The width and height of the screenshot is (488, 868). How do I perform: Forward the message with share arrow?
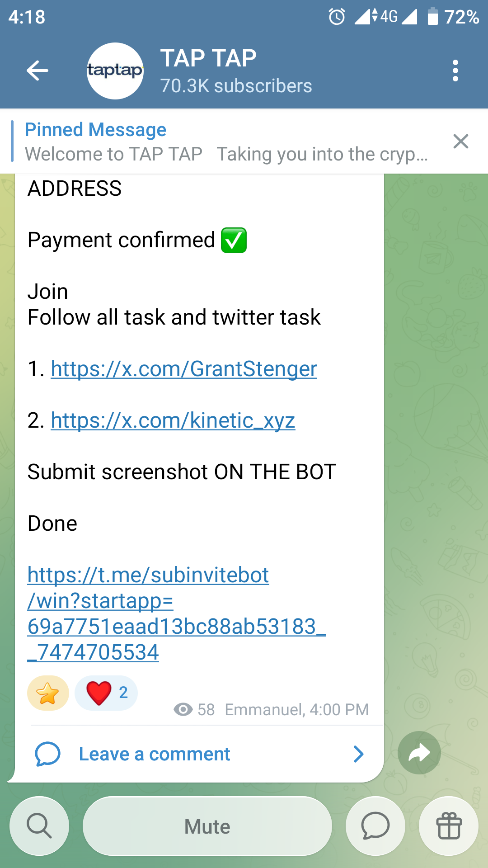pyautogui.click(x=419, y=753)
